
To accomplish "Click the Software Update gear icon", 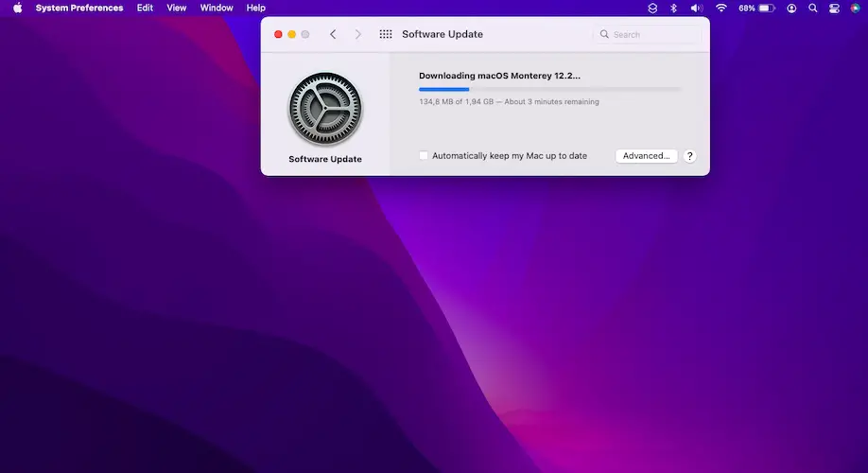I will point(324,109).
